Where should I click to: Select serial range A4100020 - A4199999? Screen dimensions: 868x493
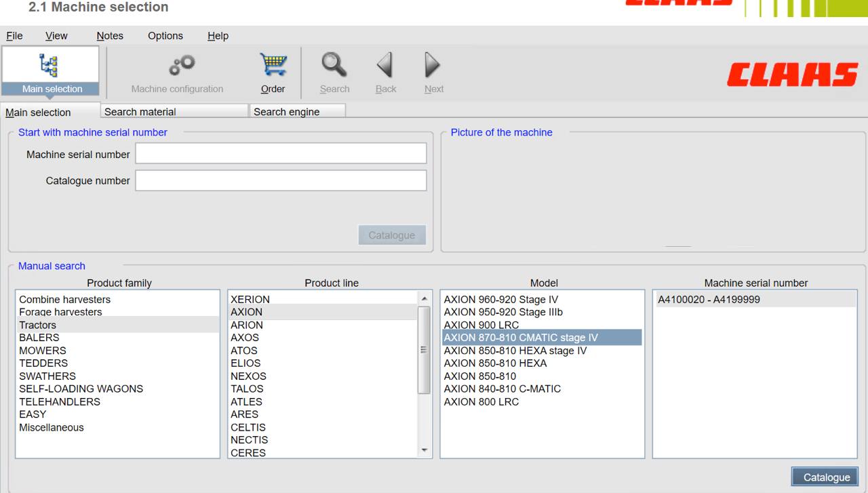pyautogui.click(x=755, y=299)
